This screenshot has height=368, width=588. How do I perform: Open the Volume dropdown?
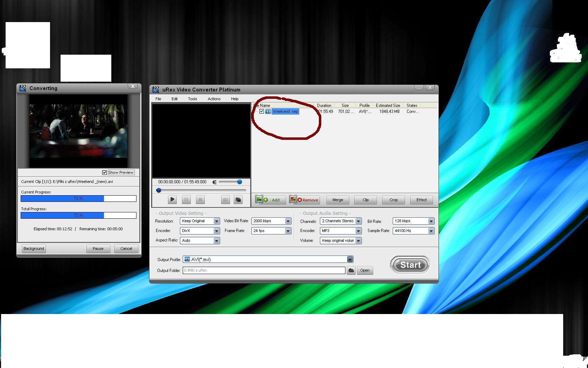[x=358, y=240]
